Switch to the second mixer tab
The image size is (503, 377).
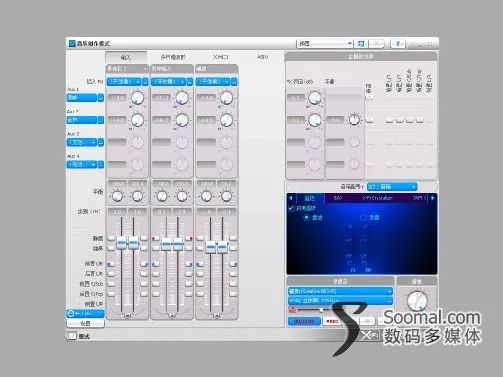coord(173,57)
